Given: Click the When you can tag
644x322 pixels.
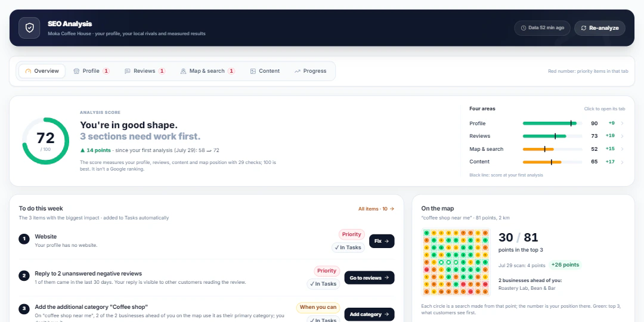Looking at the screenshot, I should coord(318,307).
